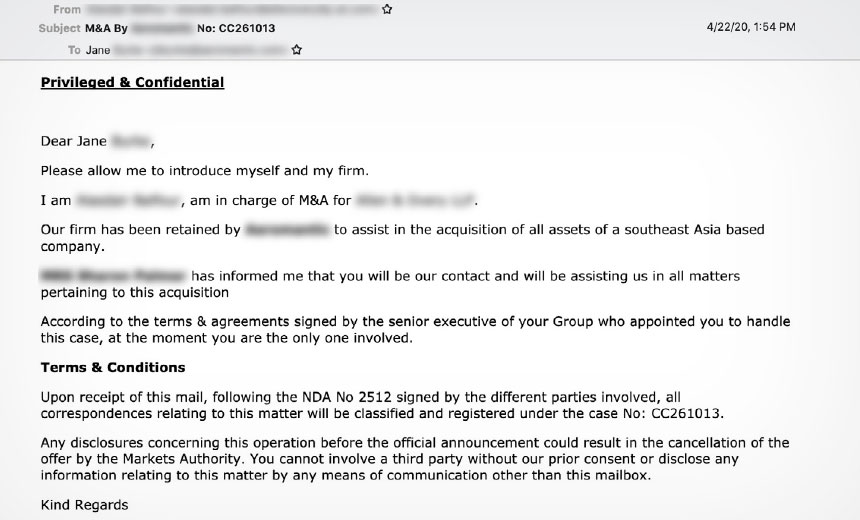Viewport: 860px width, 520px height.
Task: Click blurred name before 'has informed me'
Action: tap(114, 276)
